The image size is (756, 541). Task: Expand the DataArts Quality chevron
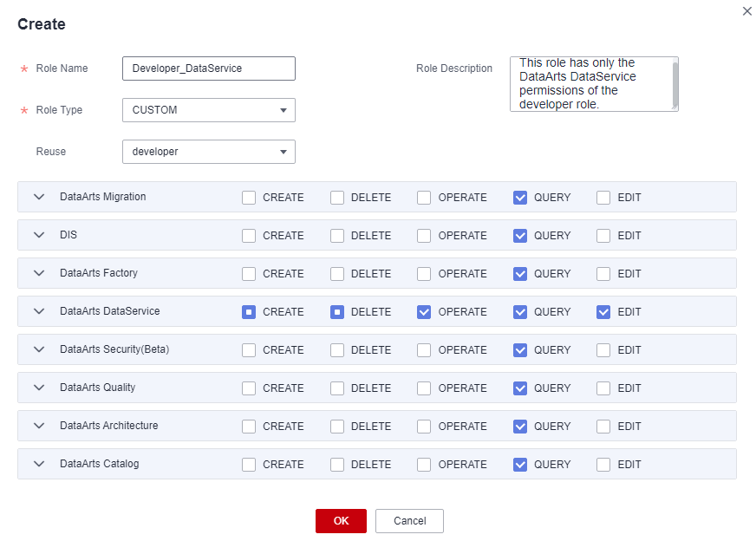tap(38, 388)
